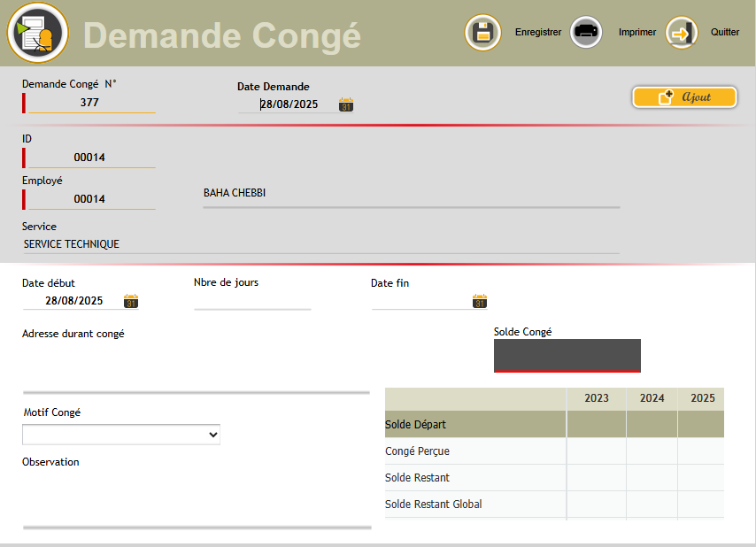Save the request via Enregistrer disk icon
The width and height of the screenshot is (756, 547).
[482, 32]
